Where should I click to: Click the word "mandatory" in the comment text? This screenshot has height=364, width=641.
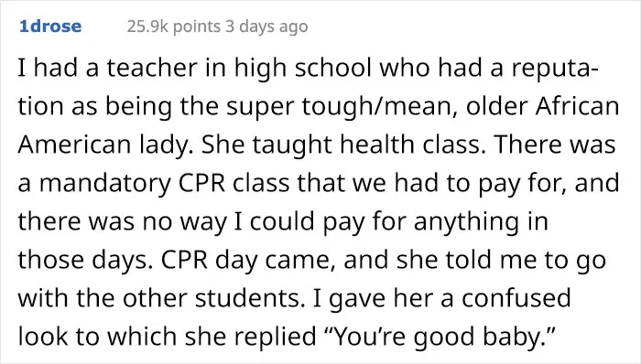[x=105, y=184]
